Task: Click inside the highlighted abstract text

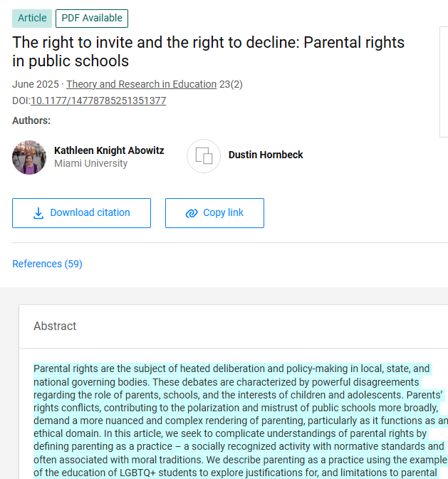Action: 235,413
